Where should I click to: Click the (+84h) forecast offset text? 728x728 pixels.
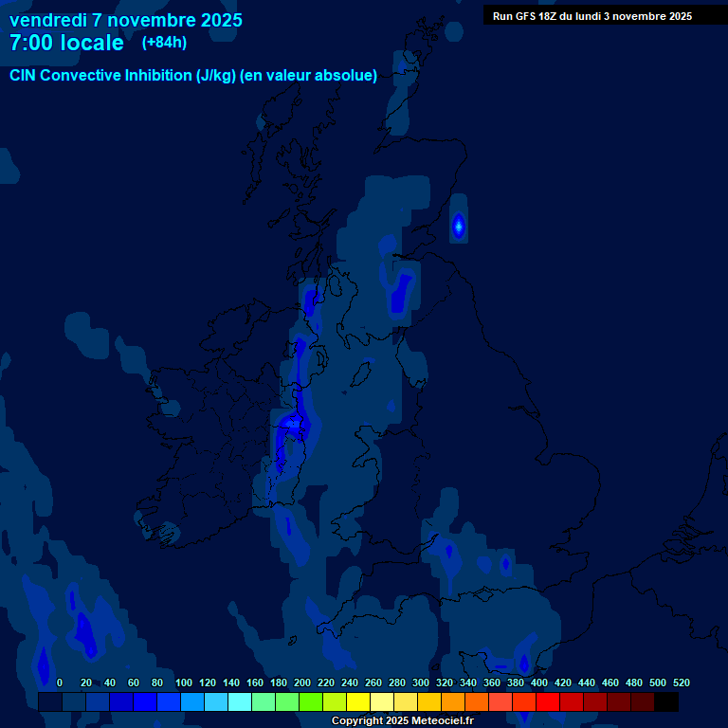pos(164,43)
